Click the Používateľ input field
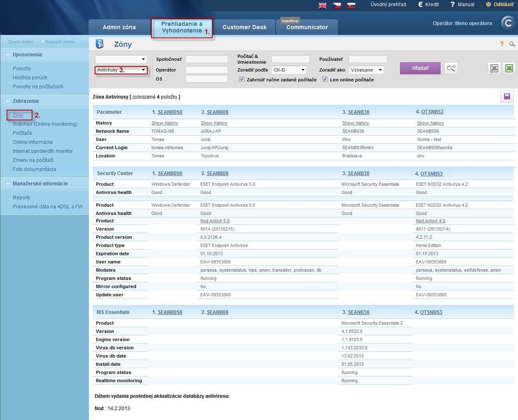Screen dimensions: 518x420 [368, 59]
